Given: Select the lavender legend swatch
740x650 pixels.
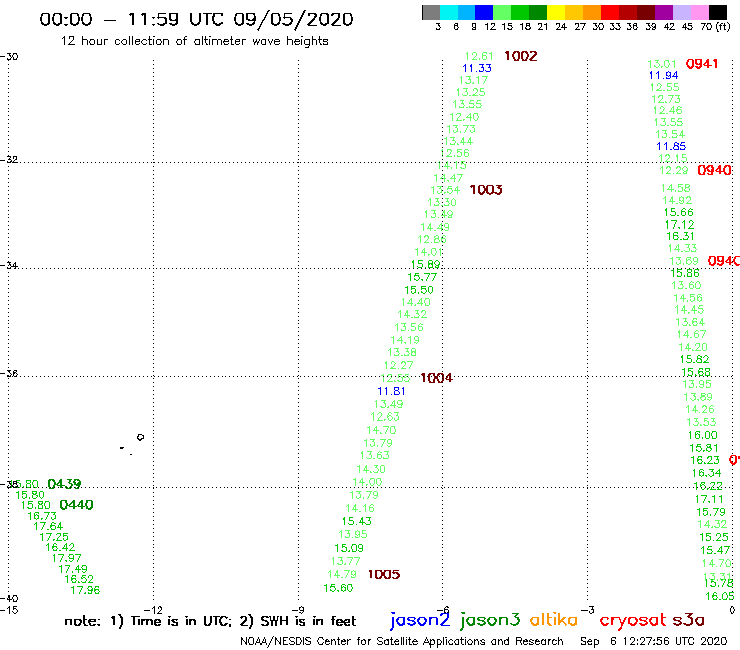Looking at the screenshot, I should 681,13.
